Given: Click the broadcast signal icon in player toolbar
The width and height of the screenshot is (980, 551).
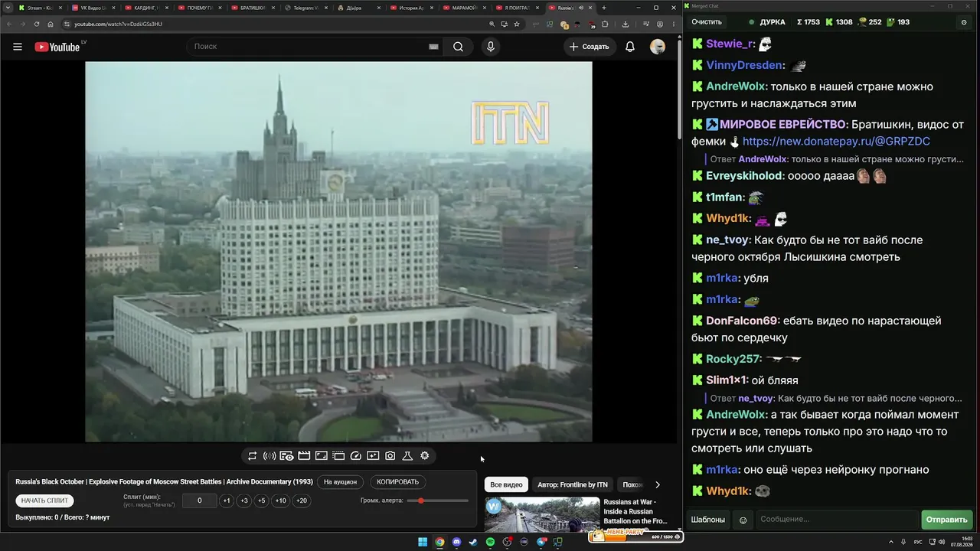Looking at the screenshot, I should click(269, 455).
